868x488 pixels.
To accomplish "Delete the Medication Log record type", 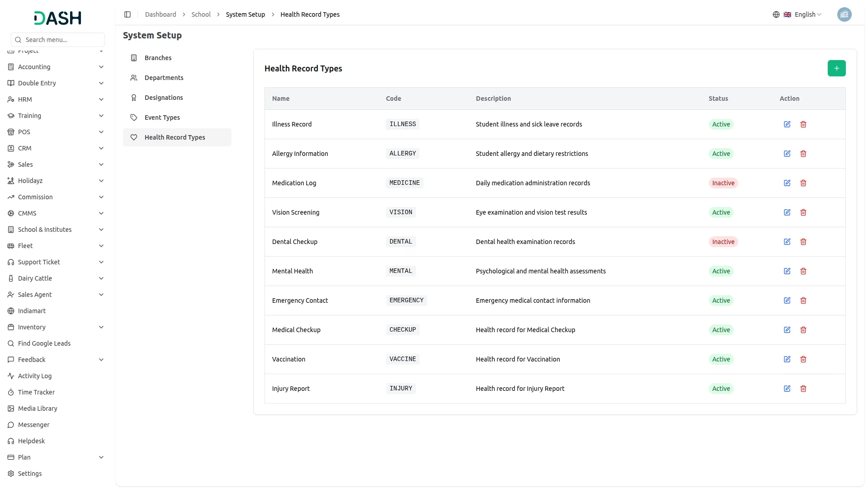I will point(803,183).
